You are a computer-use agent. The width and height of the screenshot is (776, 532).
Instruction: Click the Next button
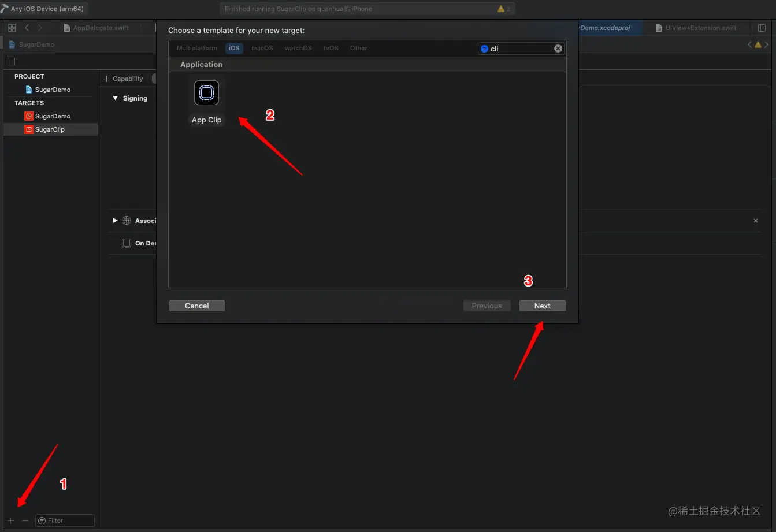(543, 306)
